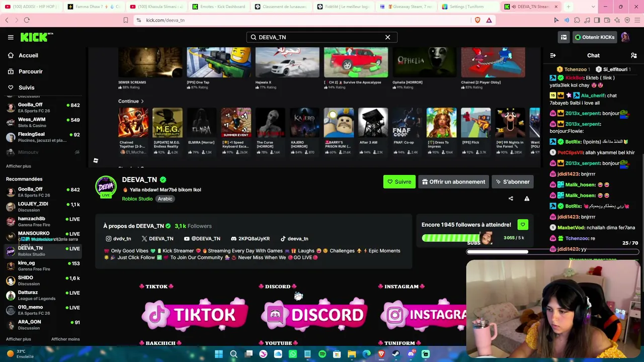Click the follower goal progress bar

[457, 238]
